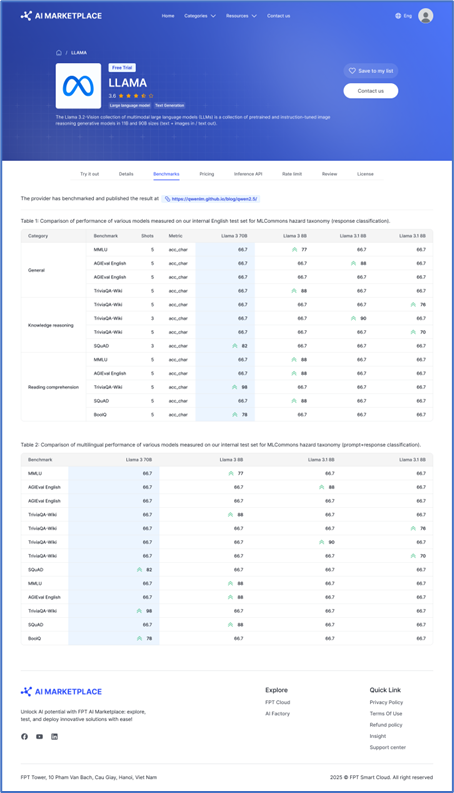Open the Inference API tab

pos(248,174)
